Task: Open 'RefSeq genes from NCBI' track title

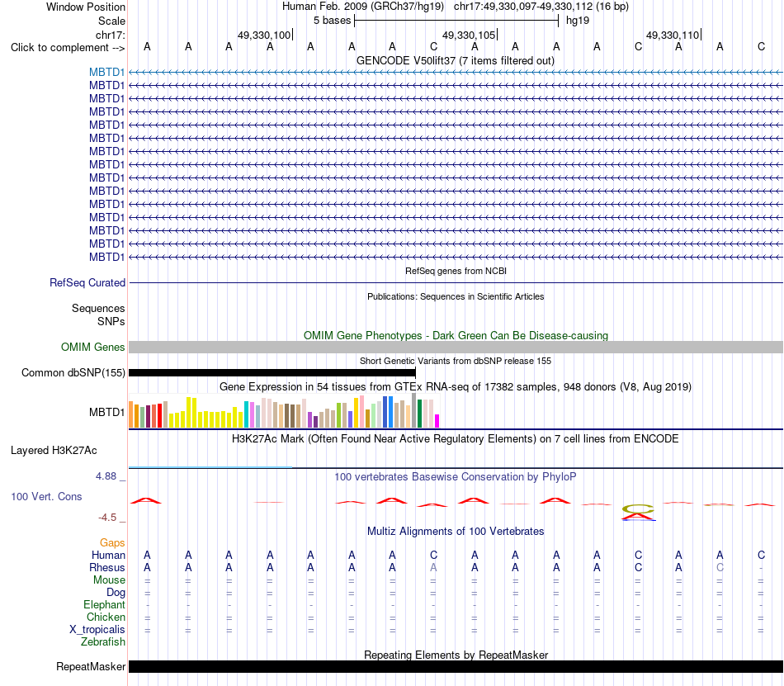Action: tap(456, 271)
